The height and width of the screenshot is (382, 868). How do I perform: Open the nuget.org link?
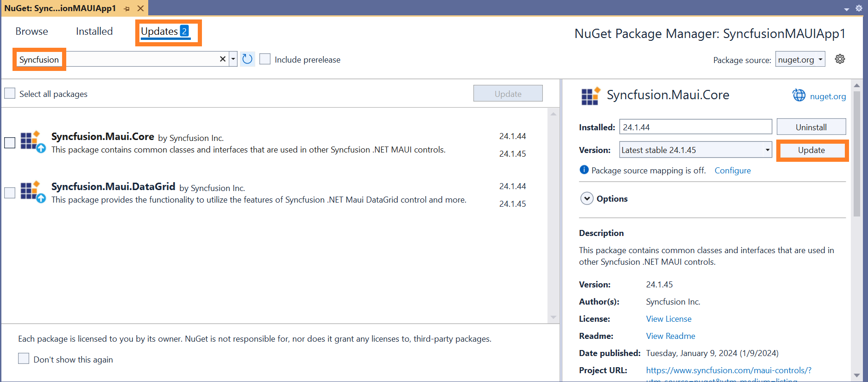click(828, 96)
